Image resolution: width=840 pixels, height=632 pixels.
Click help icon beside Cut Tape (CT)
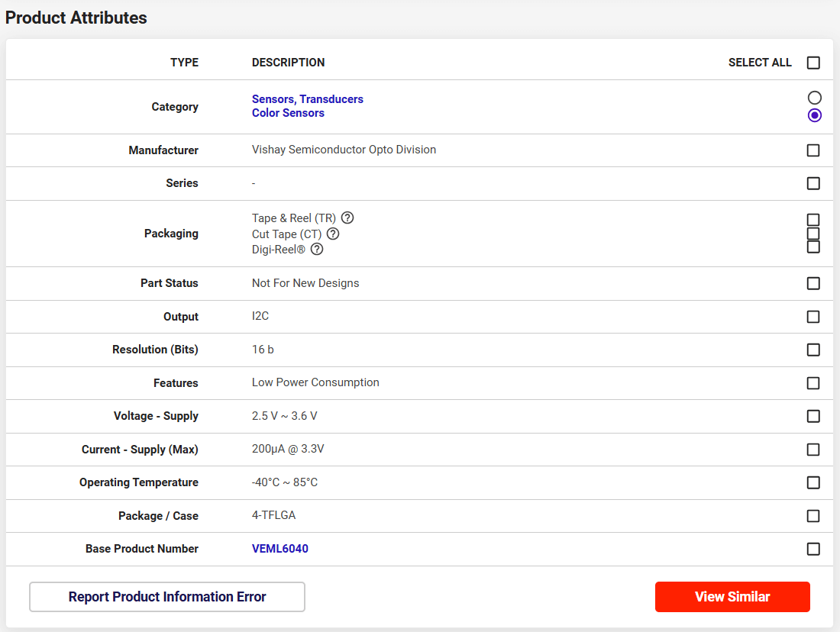point(333,234)
